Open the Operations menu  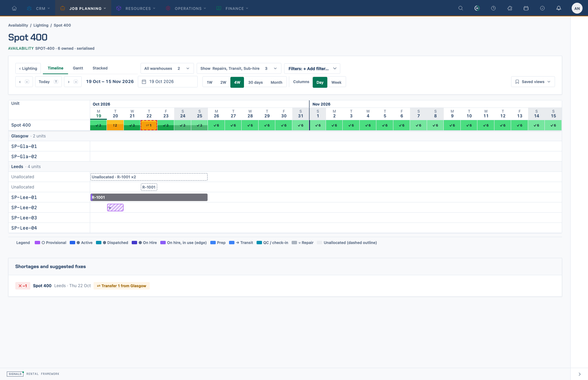186,8
